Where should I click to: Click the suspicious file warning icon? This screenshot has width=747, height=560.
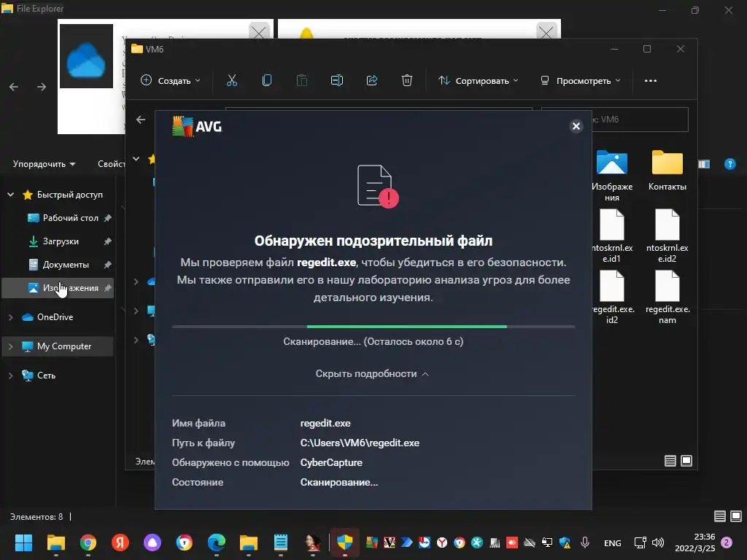tap(377, 186)
